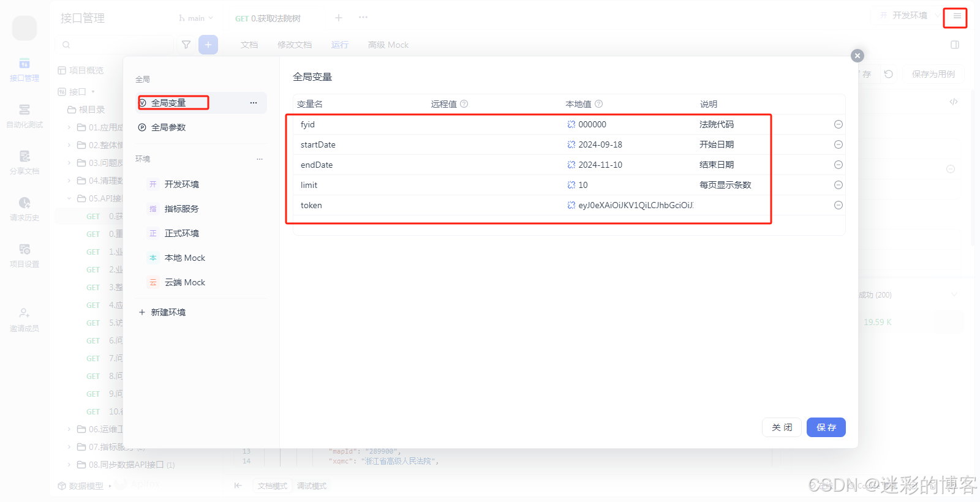
Task: Select 全局参数 in the dialog sidebar
Action: point(201,127)
